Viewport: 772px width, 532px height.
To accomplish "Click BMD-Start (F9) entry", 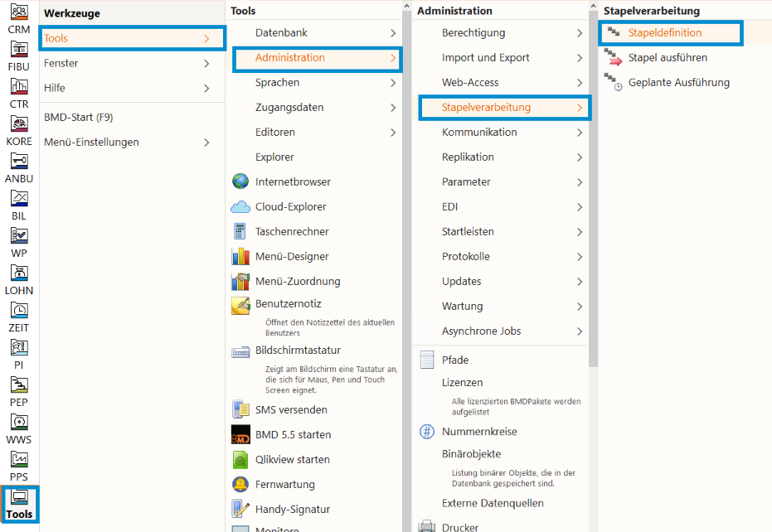I will 79,118.
